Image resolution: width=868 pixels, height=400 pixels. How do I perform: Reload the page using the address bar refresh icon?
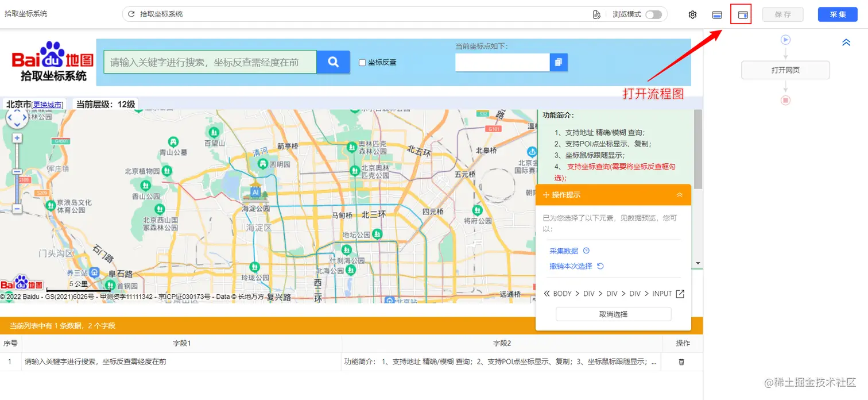[131, 14]
